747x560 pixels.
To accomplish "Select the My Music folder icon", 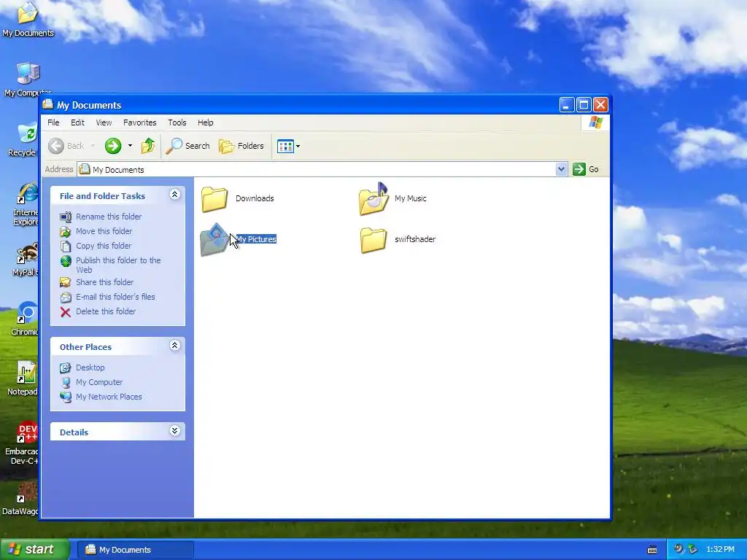I will 373,198.
